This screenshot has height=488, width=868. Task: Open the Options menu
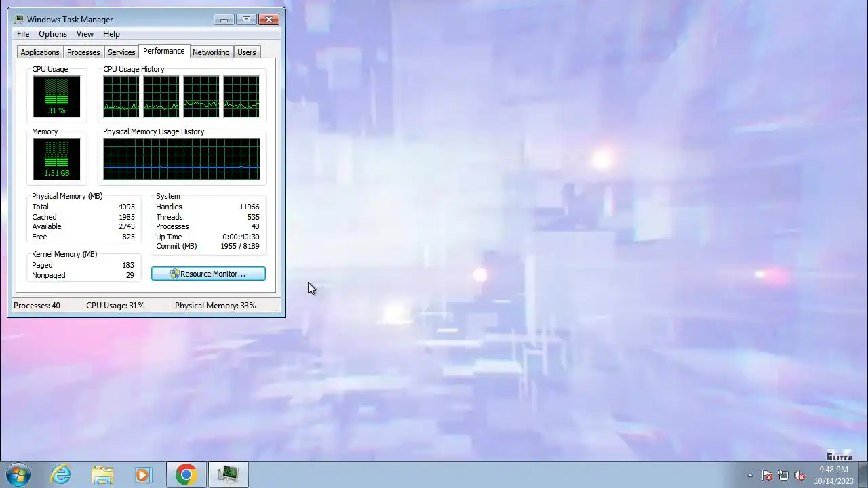click(x=53, y=34)
